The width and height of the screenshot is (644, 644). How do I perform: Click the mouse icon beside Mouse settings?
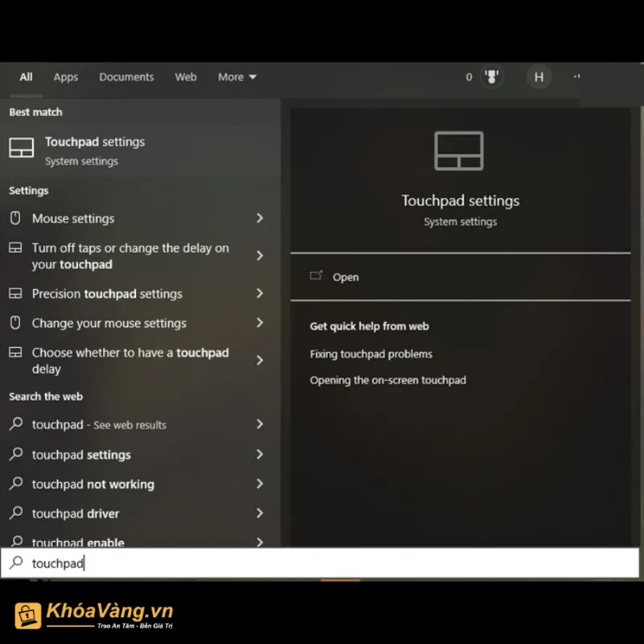point(15,218)
